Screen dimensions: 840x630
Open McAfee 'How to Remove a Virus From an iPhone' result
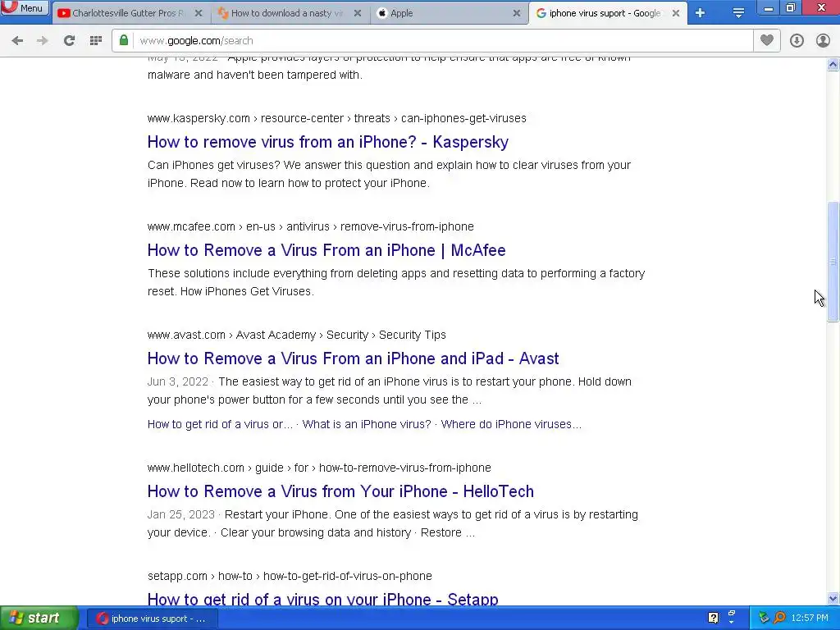(x=326, y=250)
